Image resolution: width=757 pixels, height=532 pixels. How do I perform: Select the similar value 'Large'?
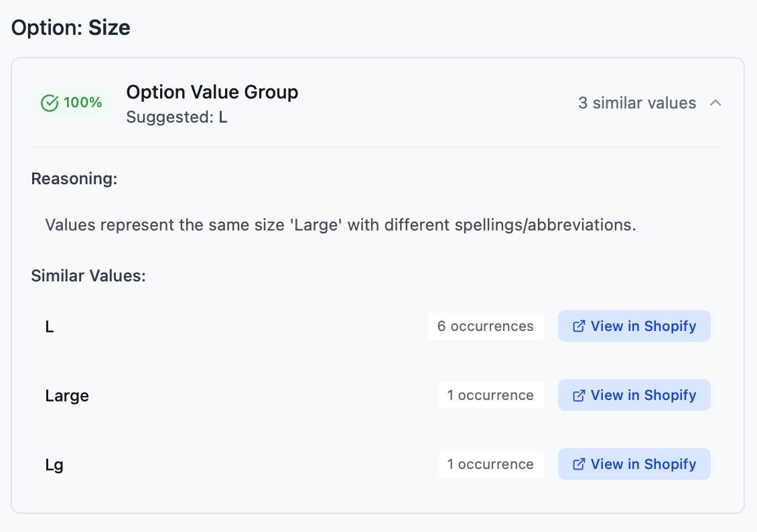pyautogui.click(x=67, y=396)
